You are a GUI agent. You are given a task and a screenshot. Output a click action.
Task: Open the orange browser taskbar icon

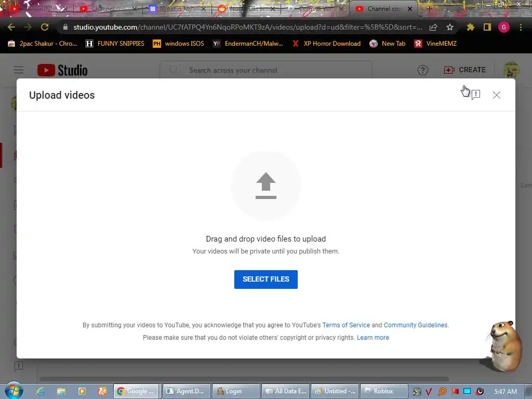coord(102,391)
